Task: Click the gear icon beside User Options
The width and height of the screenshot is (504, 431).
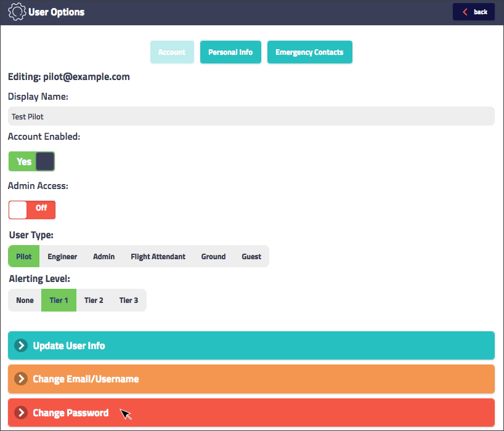Action: click(x=17, y=12)
